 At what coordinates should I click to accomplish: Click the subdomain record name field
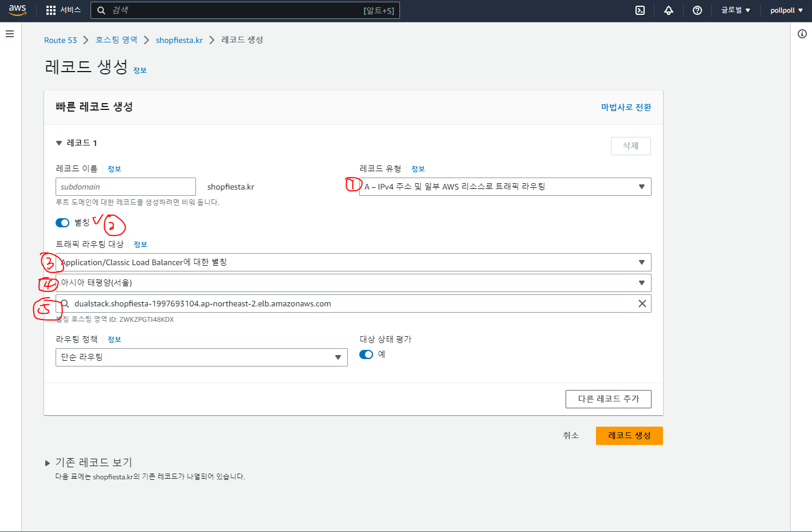(x=125, y=187)
